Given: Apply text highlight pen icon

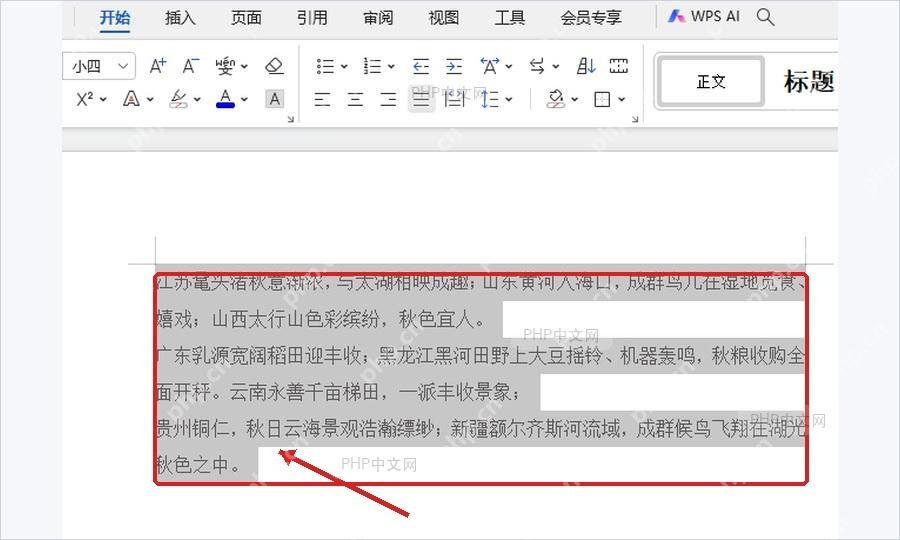Looking at the screenshot, I should [x=179, y=99].
